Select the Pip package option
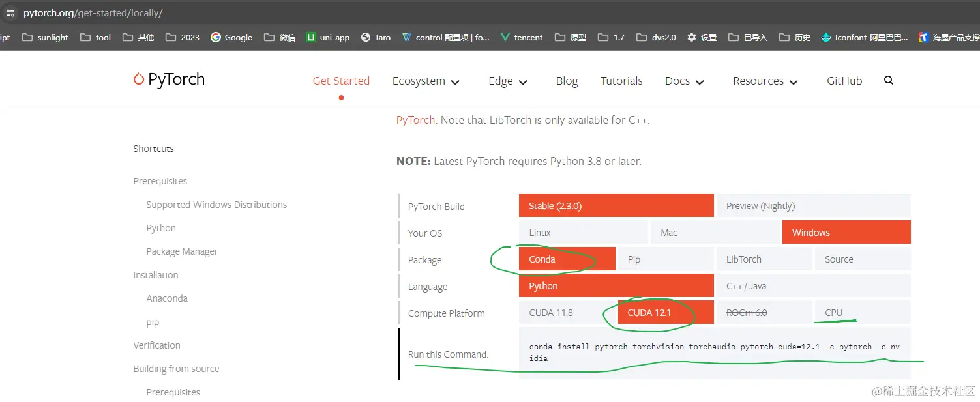Screen dimensions: 980x402 coord(666,259)
